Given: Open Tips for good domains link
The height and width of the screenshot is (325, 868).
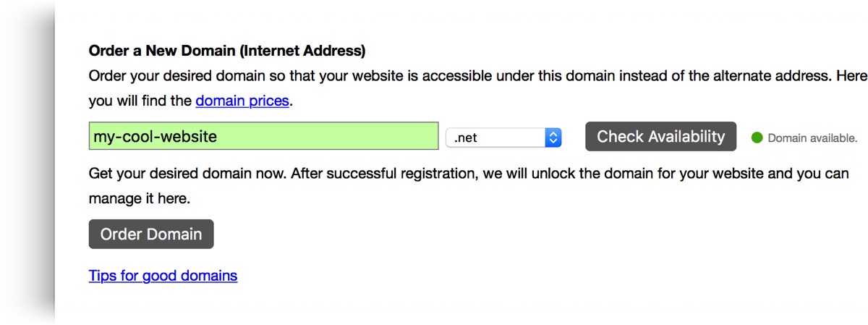Looking at the screenshot, I should coord(163,276).
